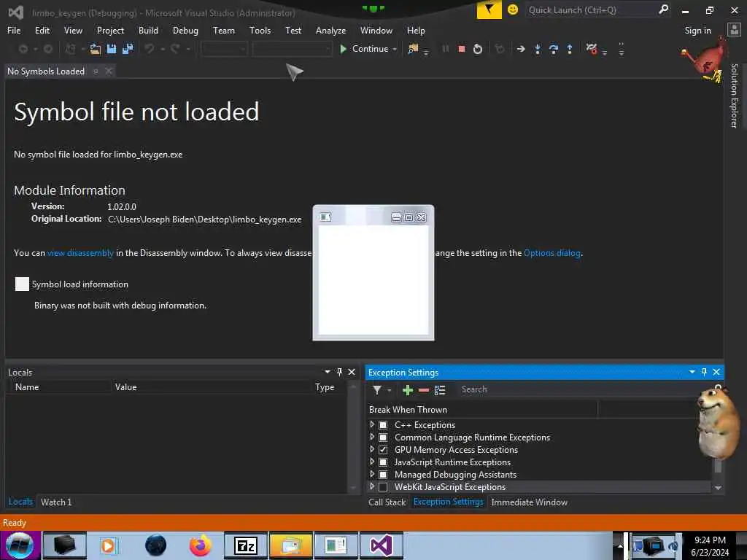Open the Continue button dropdown arrow

tap(395, 49)
